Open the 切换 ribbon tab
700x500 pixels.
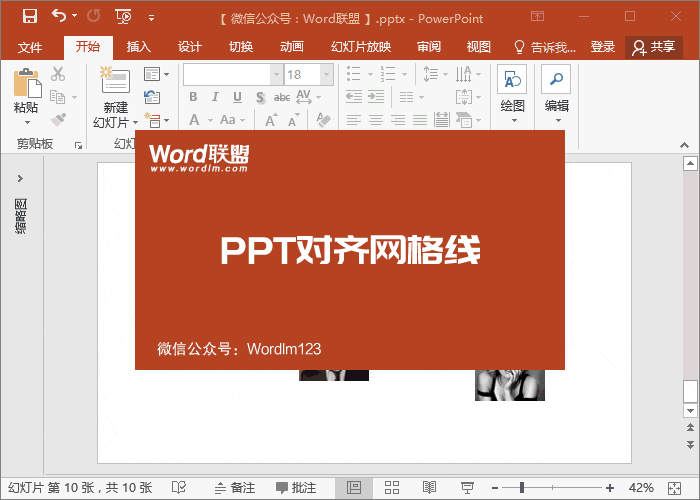click(x=241, y=47)
